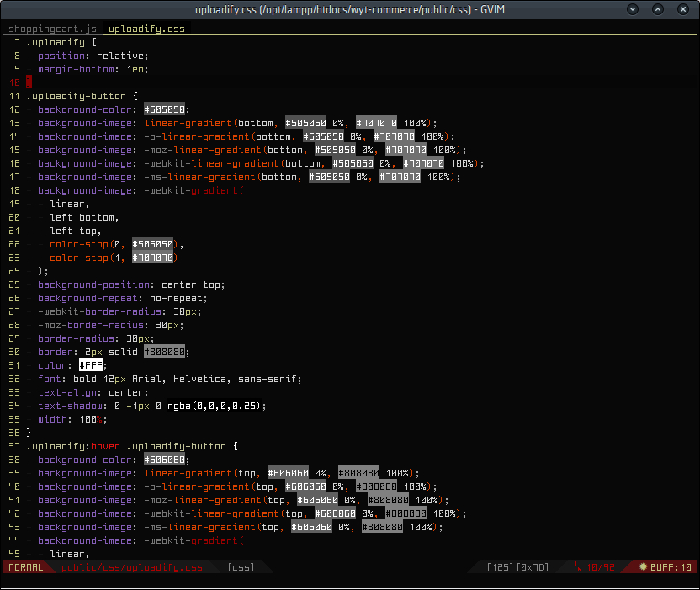Viewport: 700px width, 590px height.
Task: Click 'position' property on line 8
Action: coord(61,56)
